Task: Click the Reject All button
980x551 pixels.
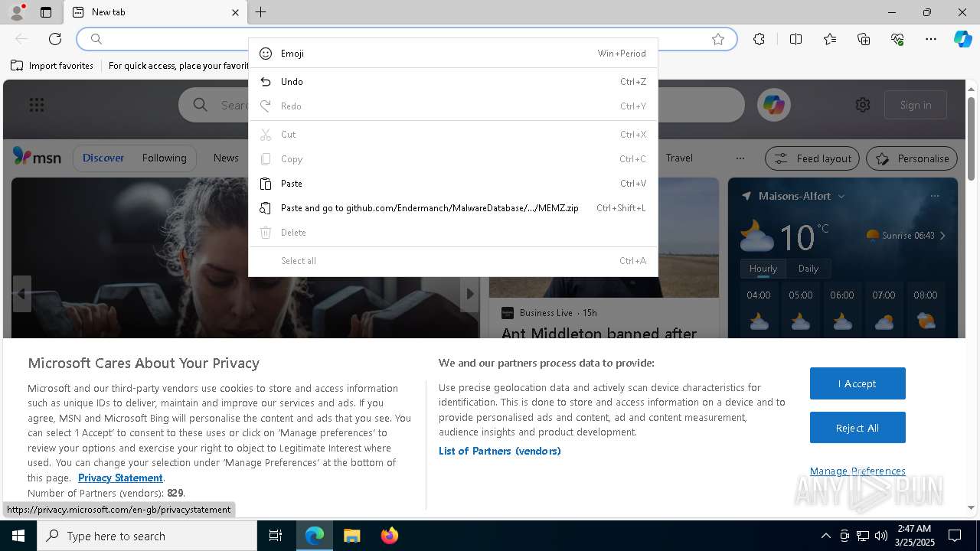Action: click(x=857, y=428)
